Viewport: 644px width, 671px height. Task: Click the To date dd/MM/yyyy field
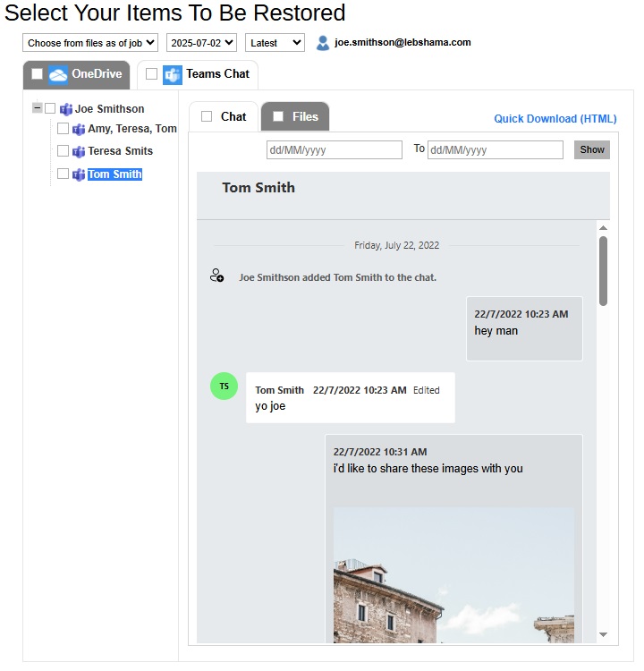click(496, 150)
